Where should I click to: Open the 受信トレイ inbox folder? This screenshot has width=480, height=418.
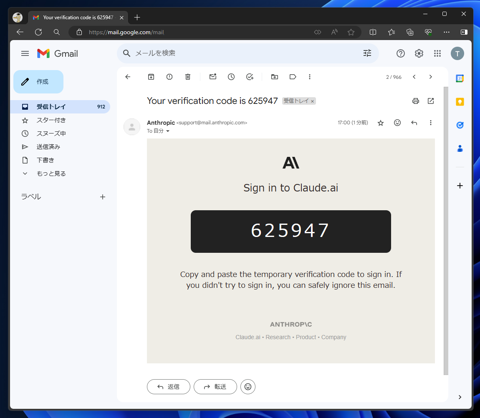(x=60, y=107)
